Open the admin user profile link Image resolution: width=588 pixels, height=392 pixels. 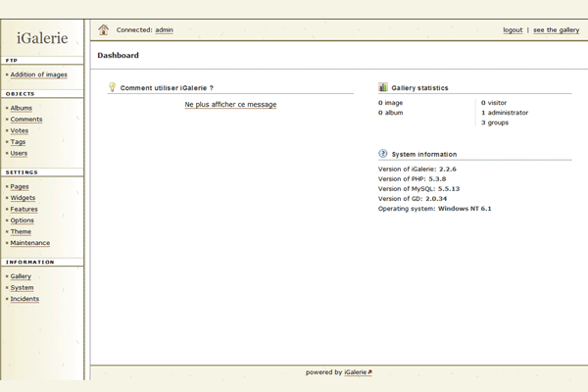click(x=164, y=30)
